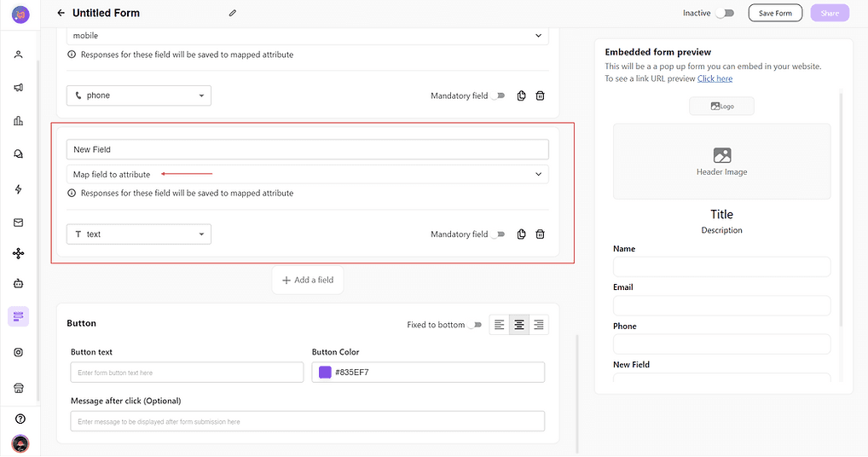Click the Message after click input
868x457 pixels.
308,421
